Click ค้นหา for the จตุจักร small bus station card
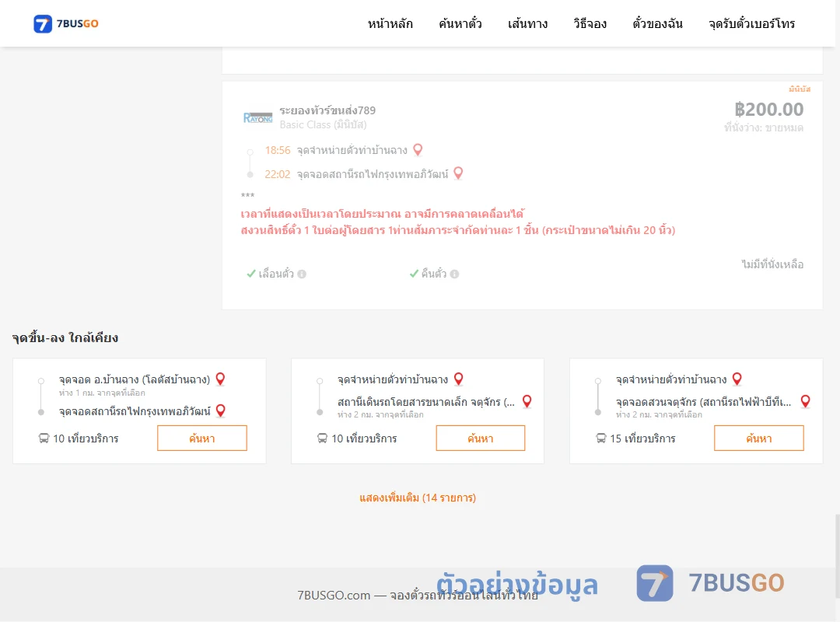Image resolution: width=840 pixels, height=622 pixels. 481,439
